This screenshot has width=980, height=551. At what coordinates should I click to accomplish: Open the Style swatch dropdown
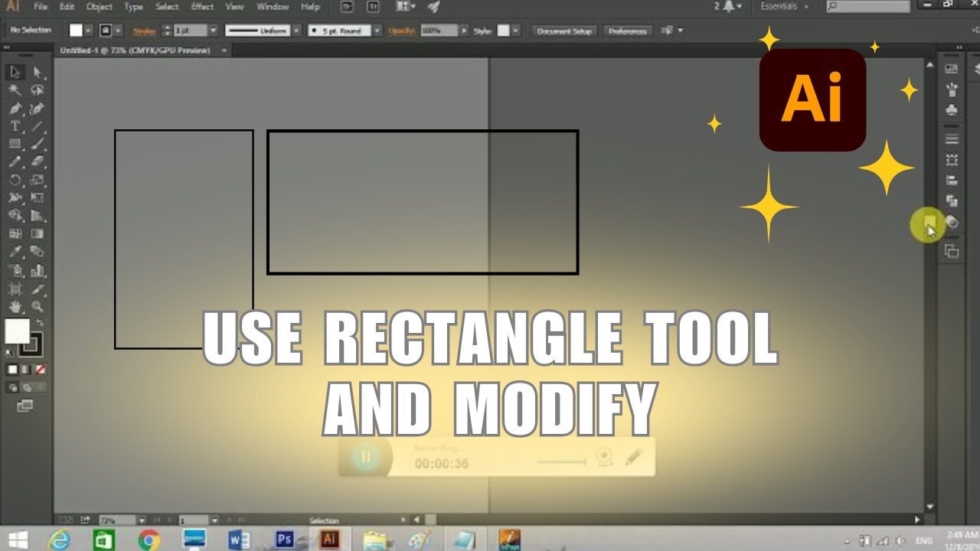[515, 31]
